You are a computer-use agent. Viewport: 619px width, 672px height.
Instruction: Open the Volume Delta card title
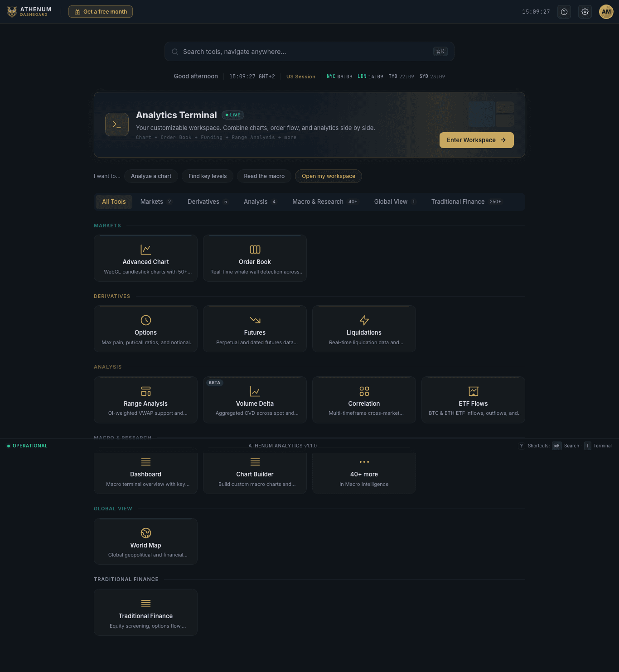[255, 403]
